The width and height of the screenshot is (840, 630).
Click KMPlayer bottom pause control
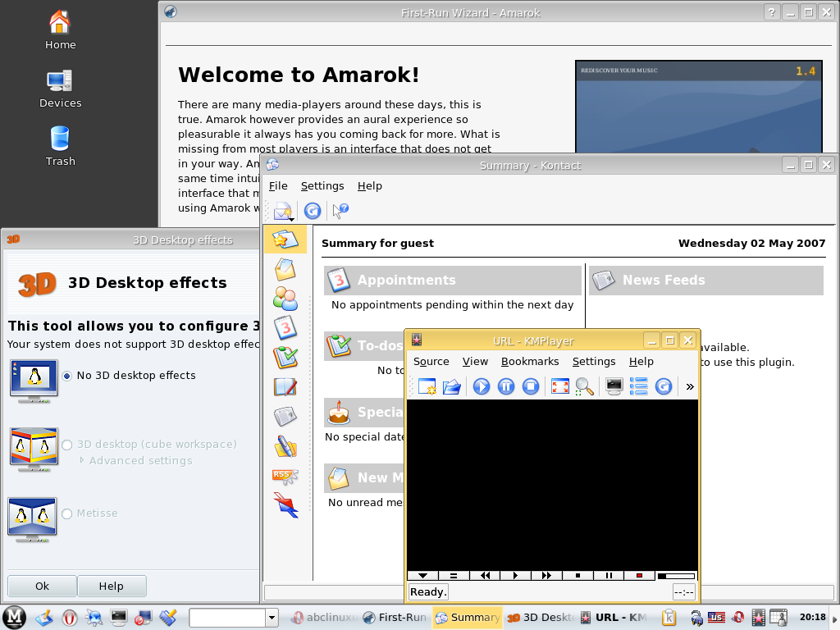609,576
